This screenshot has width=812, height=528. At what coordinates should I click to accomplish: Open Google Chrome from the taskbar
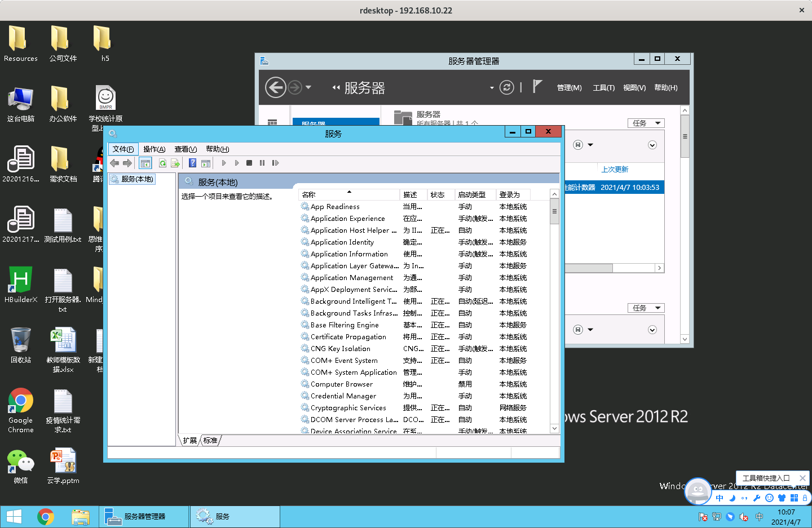[46, 516]
